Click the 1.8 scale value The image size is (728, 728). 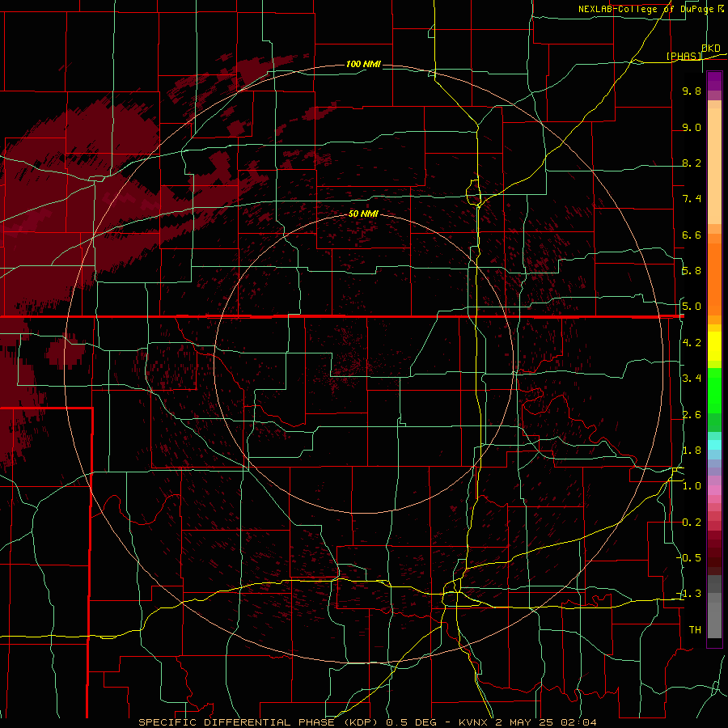tap(692, 451)
